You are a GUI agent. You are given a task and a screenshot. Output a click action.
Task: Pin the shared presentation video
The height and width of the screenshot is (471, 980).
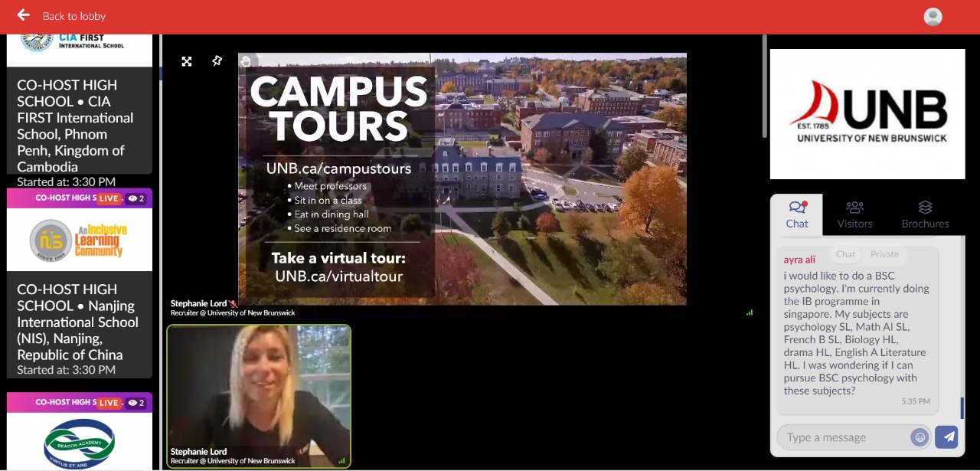click(217, 61)
